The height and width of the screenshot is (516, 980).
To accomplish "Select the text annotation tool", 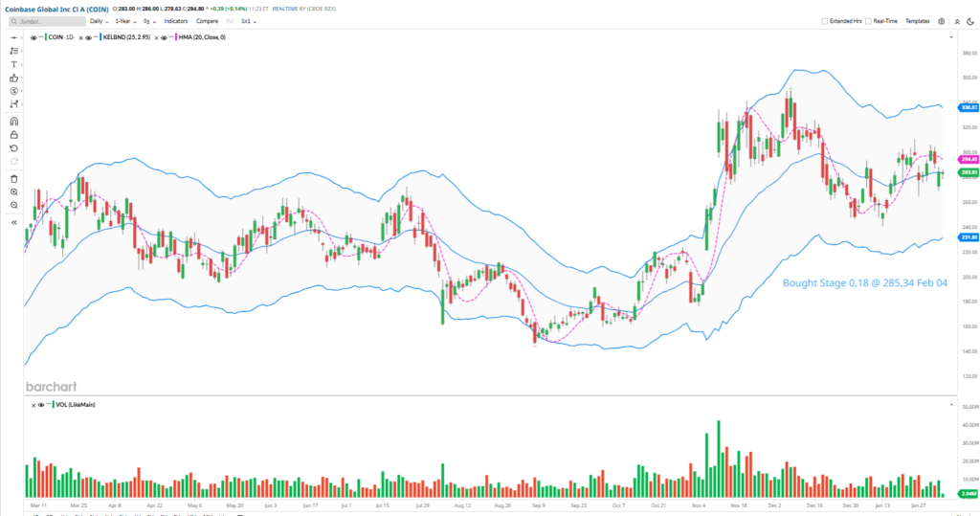I will click(13, 64).
